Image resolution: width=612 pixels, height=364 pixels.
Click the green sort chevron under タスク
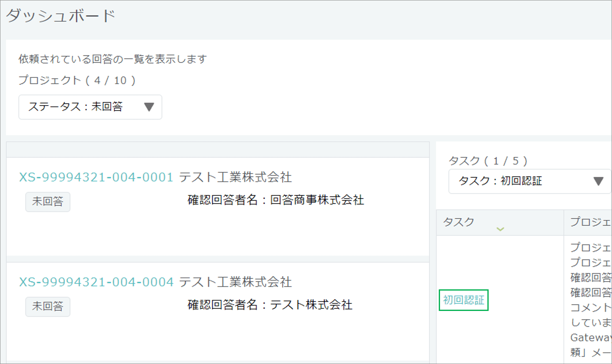click(x=500, y=229)
